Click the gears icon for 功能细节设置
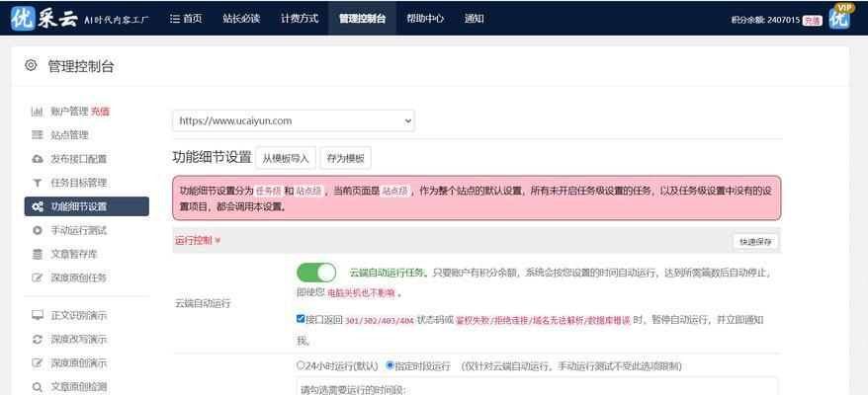Image resolution: width=868 pixels, height=395 pixels. tap(38, 206)
